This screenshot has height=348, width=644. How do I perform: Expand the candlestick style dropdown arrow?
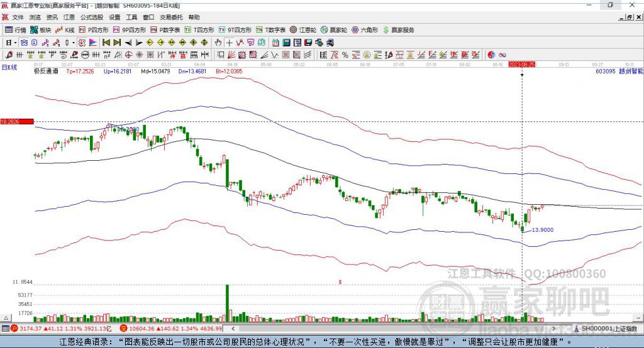tap(73, 43)
